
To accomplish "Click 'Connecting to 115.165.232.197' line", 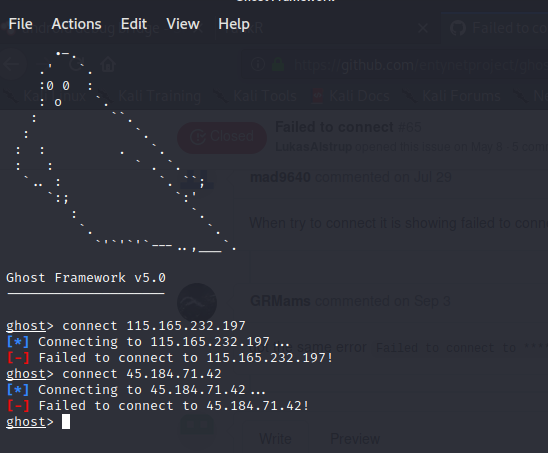I will point(148,342).
